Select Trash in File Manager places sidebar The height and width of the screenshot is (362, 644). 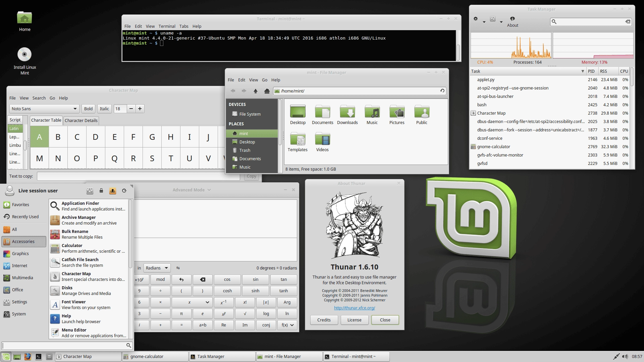click(252, 150)
